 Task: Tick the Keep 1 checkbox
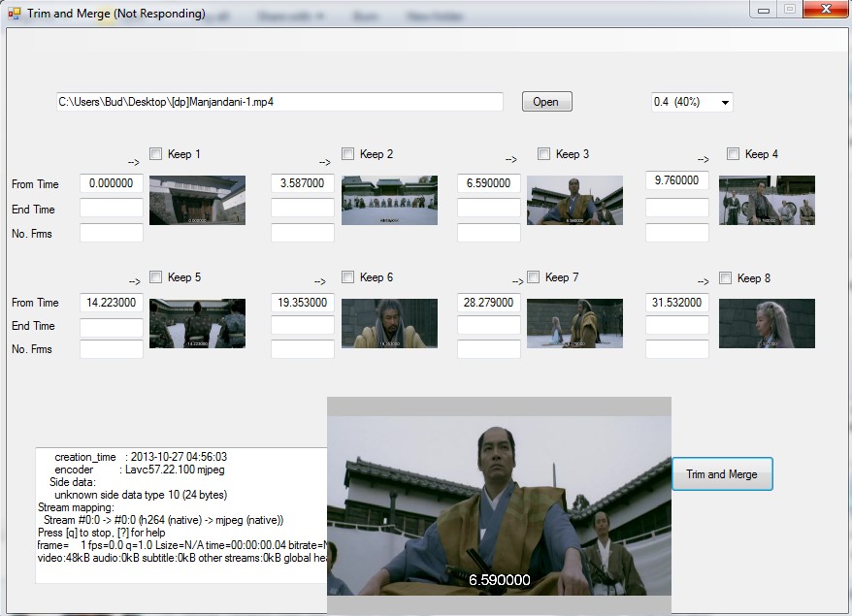click(x=156, y=153)
